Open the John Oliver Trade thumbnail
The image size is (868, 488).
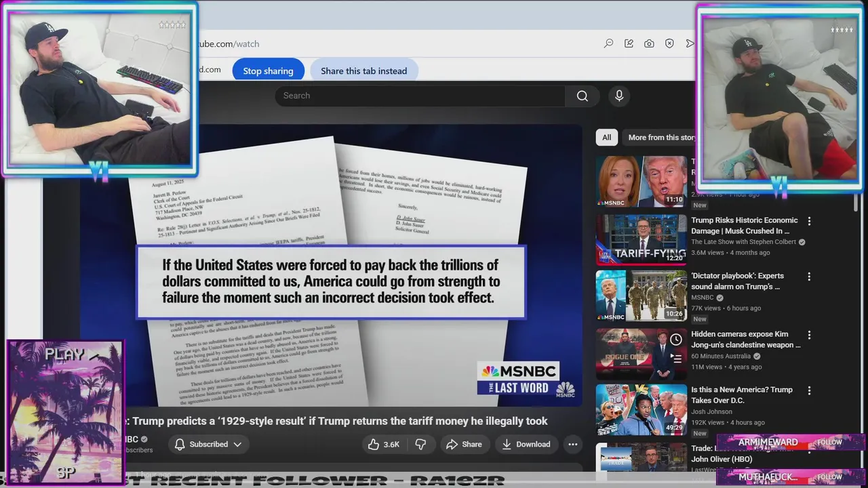pyautogui.click(x=642, y=457)
